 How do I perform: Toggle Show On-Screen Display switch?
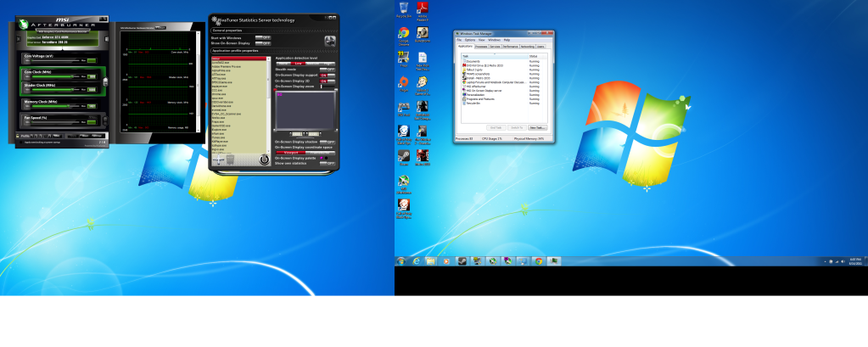point(263,43)
